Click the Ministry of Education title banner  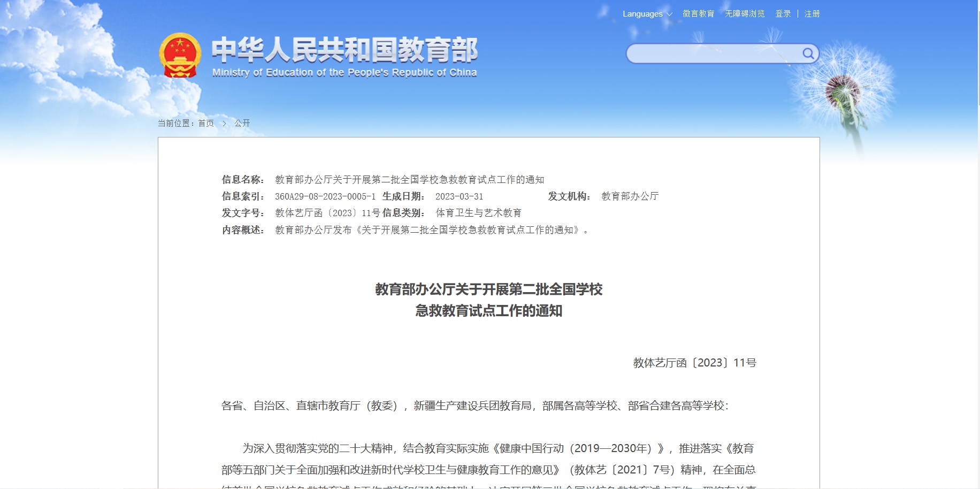tap(344, 57)
